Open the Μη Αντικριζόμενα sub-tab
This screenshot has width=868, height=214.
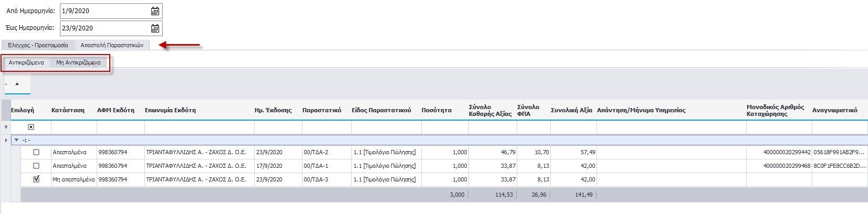78,62
